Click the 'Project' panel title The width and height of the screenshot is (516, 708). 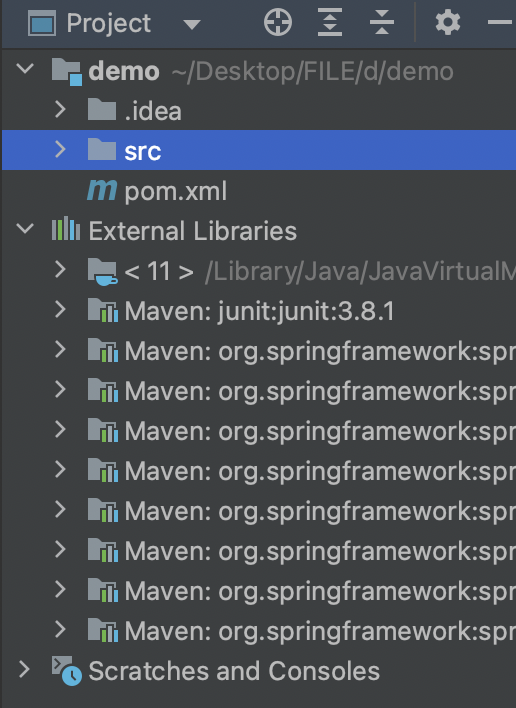pos(108,23)
